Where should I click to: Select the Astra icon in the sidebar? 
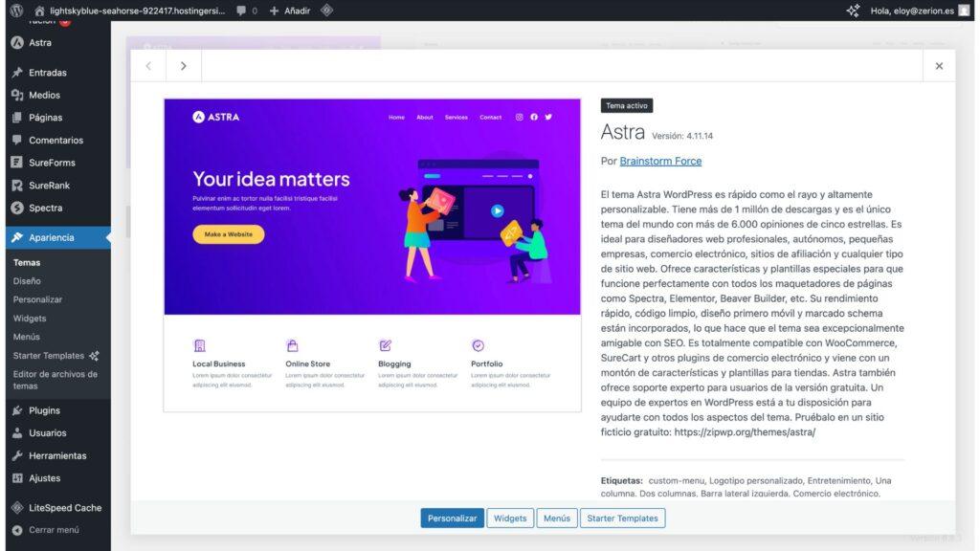click(x=19, y=42)
